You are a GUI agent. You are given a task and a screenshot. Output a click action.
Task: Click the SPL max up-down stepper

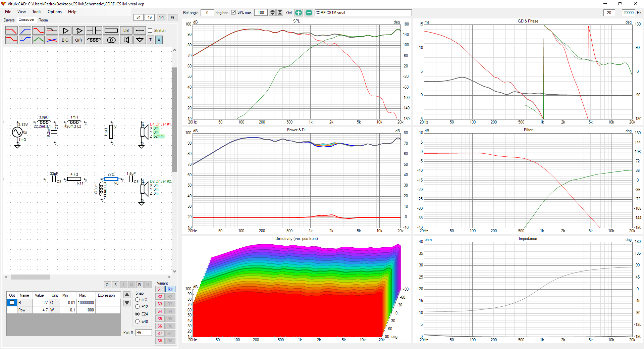tap(272, 13)
